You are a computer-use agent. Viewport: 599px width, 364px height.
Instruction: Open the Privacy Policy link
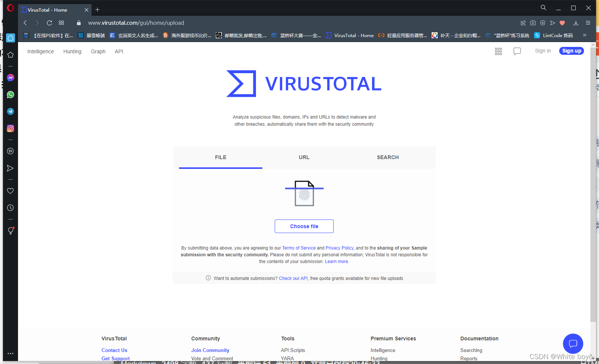pyautogui.click(x=340, y=248)
